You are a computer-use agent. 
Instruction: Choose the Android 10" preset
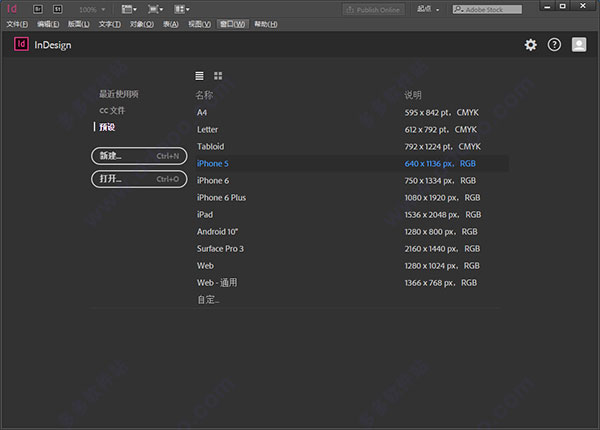[352, 232]
